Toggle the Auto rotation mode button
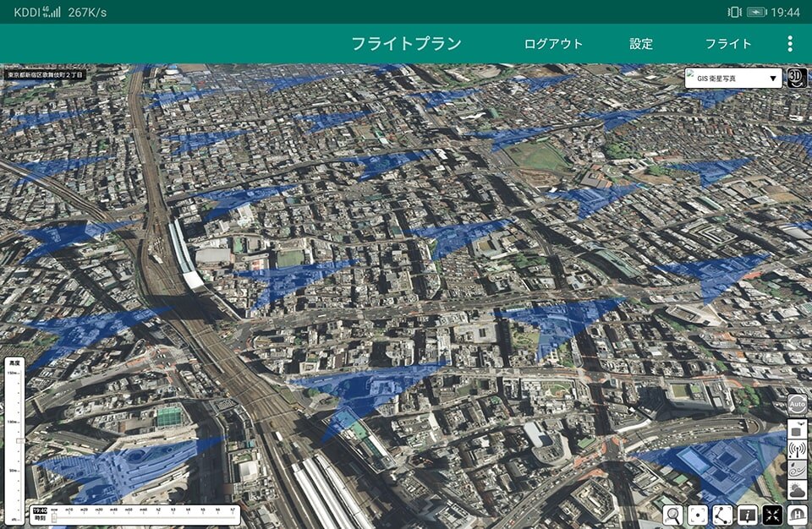 tap(797, 405)
